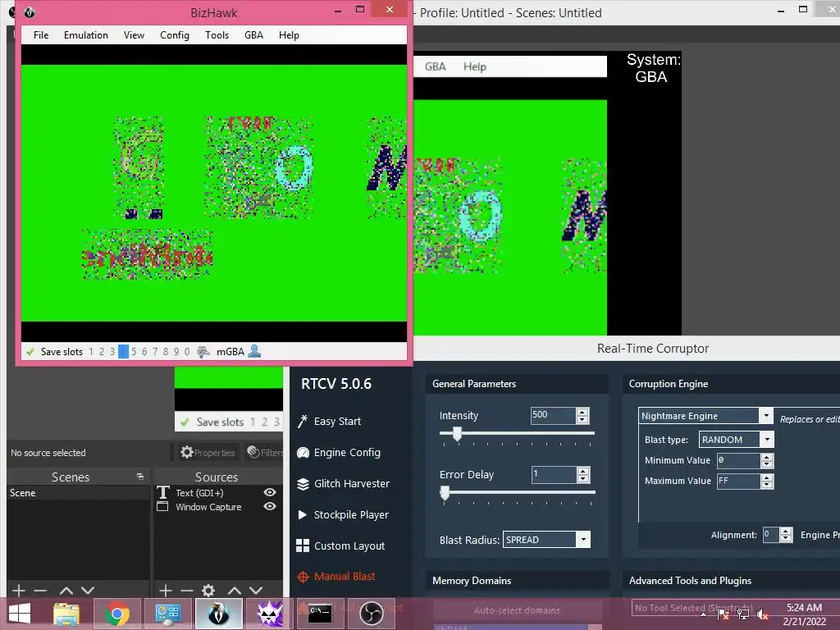This screenshot has height=630, width=840.
Task: Click the Error Delay slider handle
Action: [445, 493]
